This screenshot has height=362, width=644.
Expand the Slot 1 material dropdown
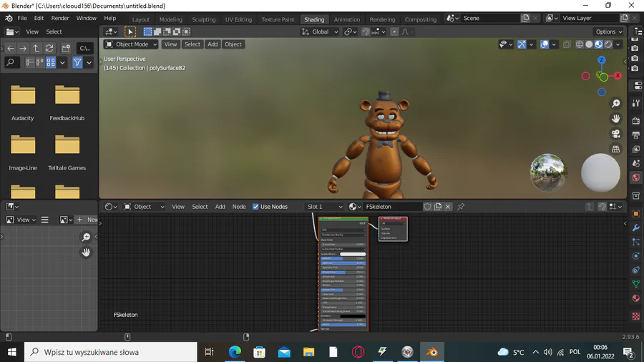pyautogui.click(x=325, y=207)
